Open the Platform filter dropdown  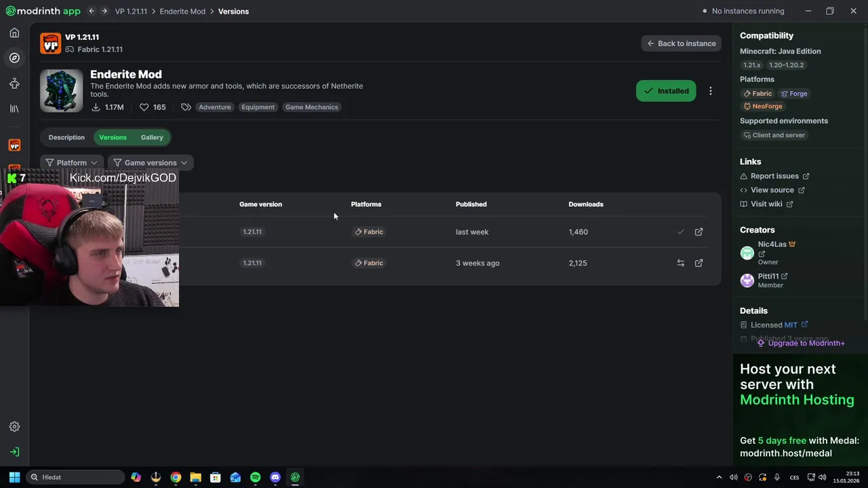click(x=72, y=163)
